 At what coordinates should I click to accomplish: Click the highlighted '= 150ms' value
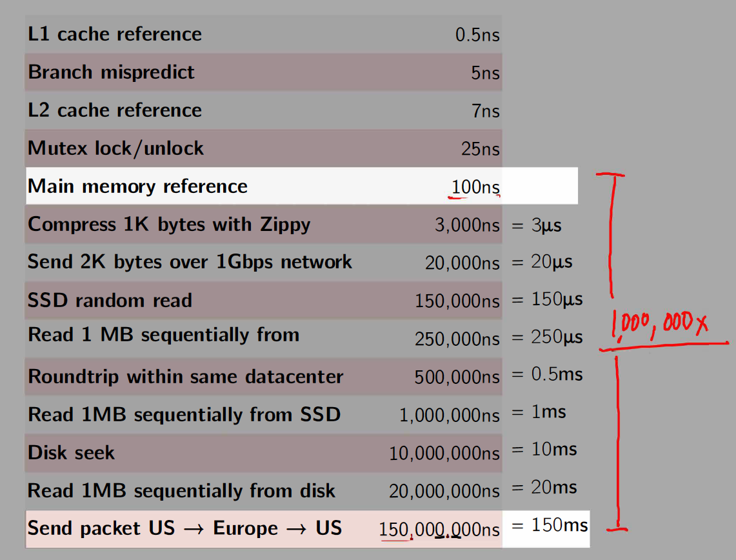(550, 525)
